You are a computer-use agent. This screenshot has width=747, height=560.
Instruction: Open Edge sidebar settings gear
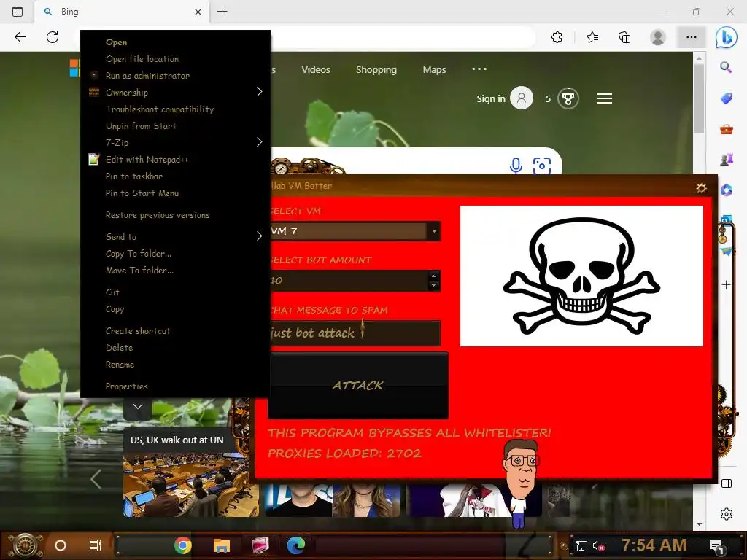click(726, 514)
